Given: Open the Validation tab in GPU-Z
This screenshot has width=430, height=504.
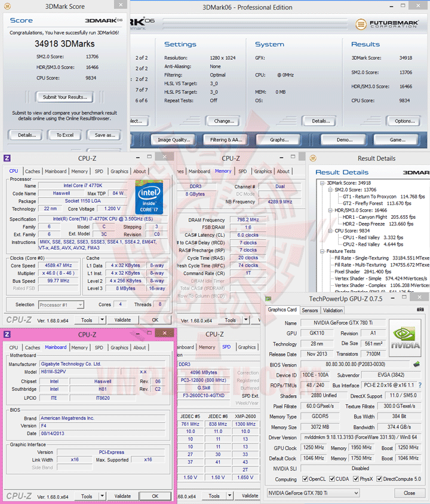Looking at the screenshot, I should coord(333,310).
